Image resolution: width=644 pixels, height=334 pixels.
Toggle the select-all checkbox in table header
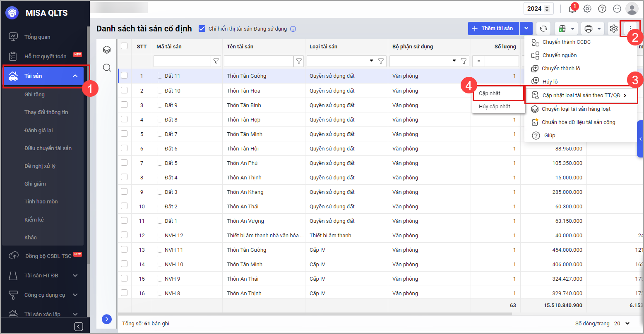coord(124,46)
